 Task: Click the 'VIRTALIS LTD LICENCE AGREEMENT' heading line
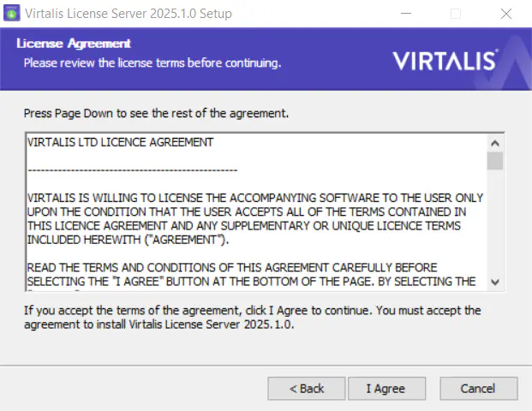pyautogui.click(x=120, y=142)
